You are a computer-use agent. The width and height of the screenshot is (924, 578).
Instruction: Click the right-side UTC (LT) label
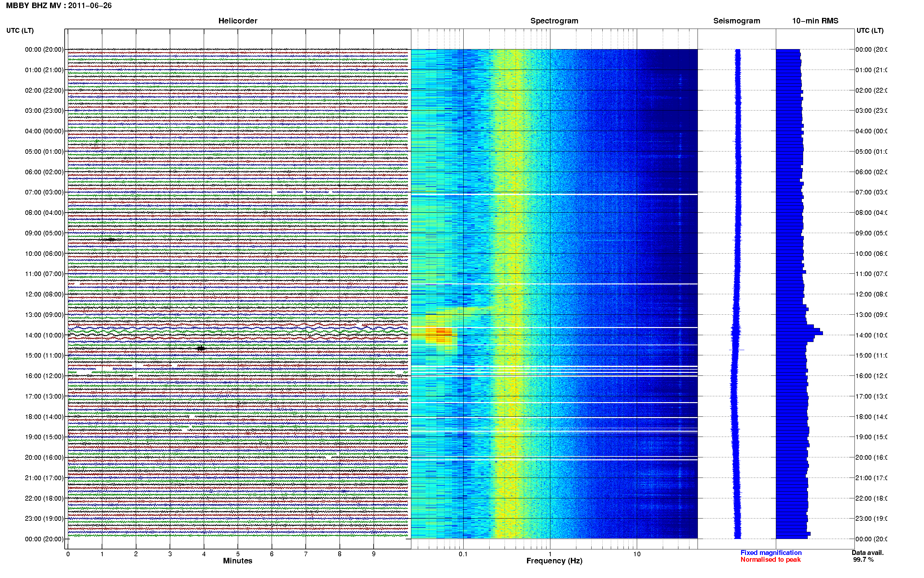870,31
